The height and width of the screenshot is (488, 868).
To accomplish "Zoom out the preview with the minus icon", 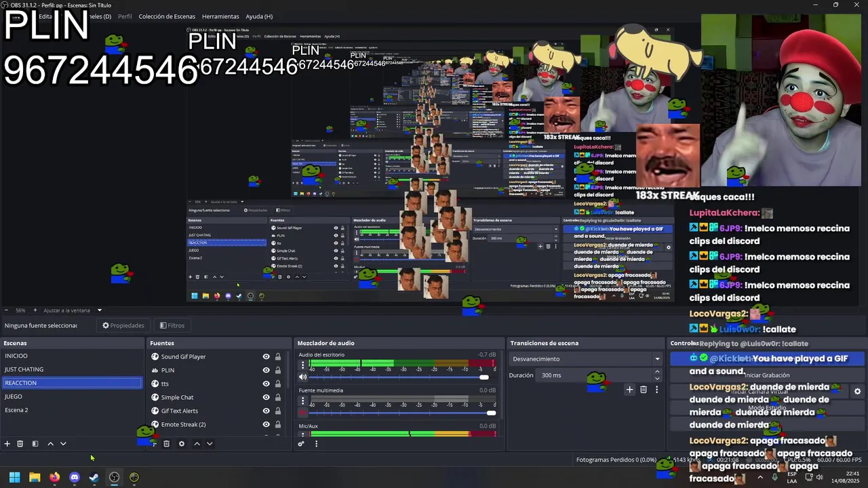I will pos(7,310).
